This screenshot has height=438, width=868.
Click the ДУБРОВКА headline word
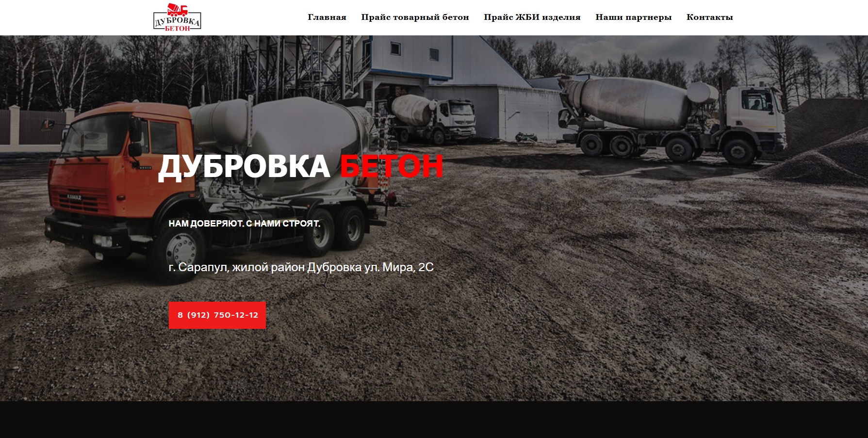(244, 167)
